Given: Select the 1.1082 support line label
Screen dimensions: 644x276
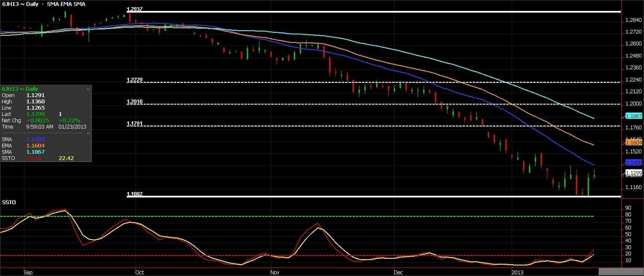Looking at the screenshot, I should pyautogui.click(x=135, y=194).
